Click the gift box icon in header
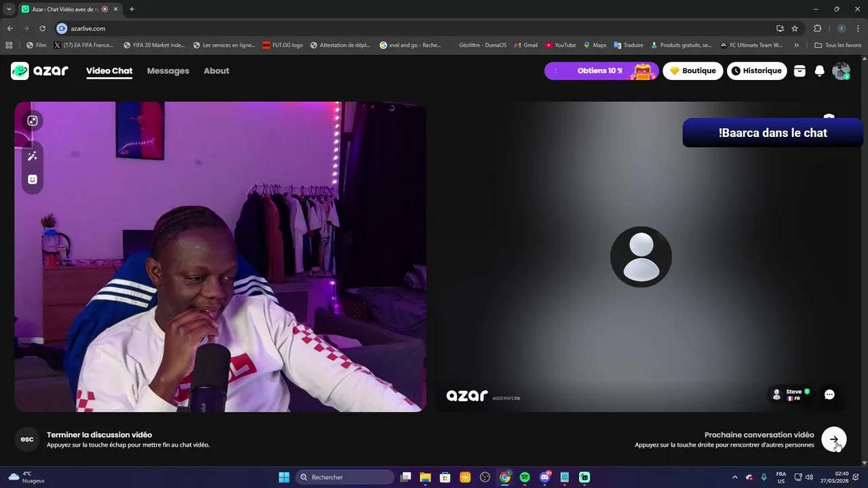Viewport: 868px width, 488px height. tap(800, 70)
